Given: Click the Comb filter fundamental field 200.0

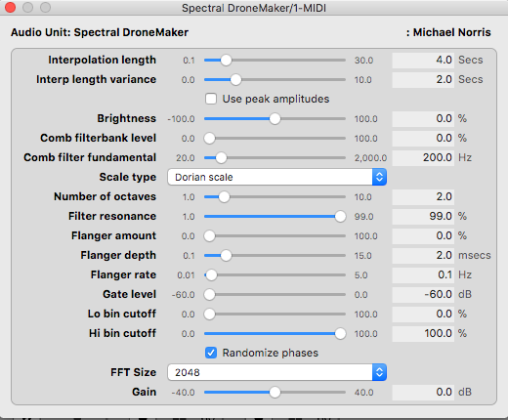Looking at the screenshot, I should (x=423, y=158).
